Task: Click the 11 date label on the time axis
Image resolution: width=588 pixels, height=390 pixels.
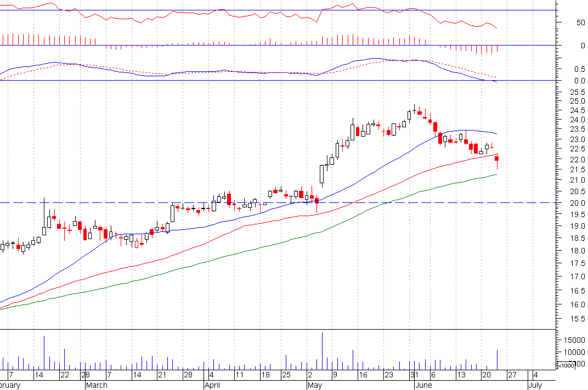Action: coord(239,375)
